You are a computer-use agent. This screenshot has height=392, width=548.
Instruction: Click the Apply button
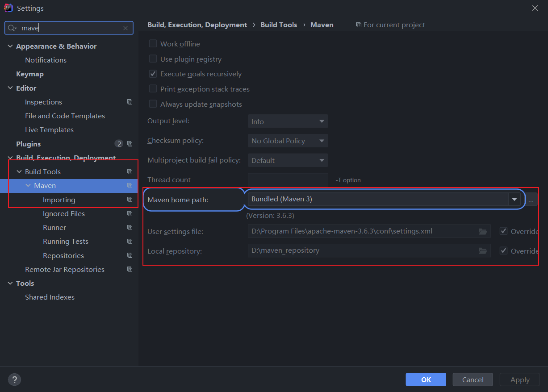[x=520, y=379]
